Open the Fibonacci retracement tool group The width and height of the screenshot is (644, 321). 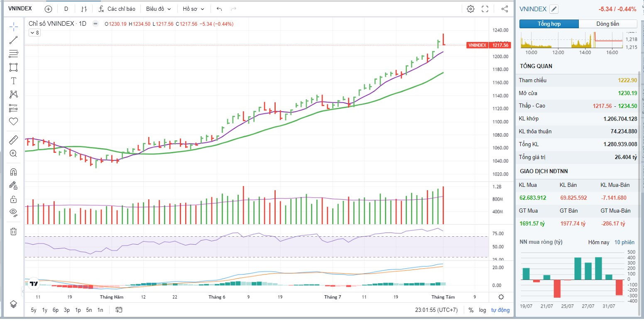(13, 54)
